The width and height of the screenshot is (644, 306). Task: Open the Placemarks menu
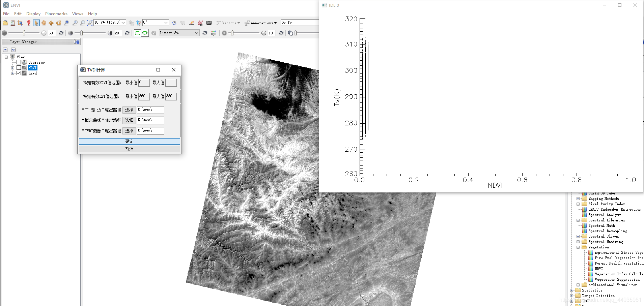(x=56, y=14)
